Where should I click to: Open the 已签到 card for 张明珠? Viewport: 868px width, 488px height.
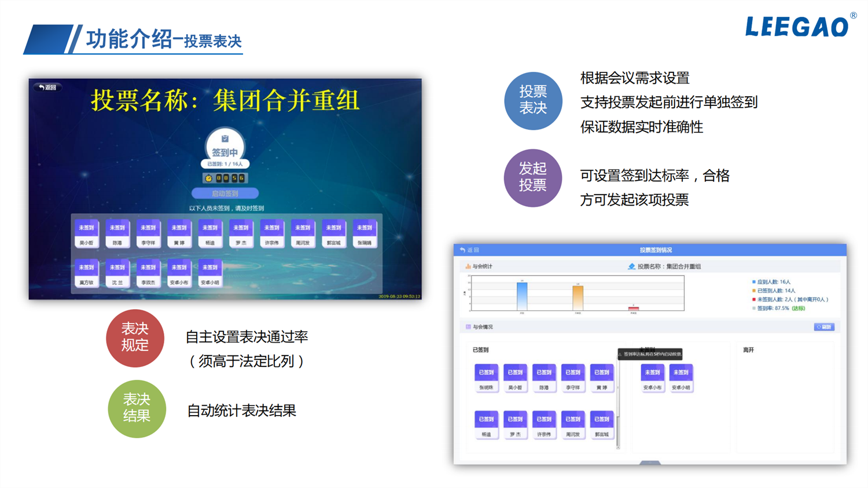click(x=486, y=379)
